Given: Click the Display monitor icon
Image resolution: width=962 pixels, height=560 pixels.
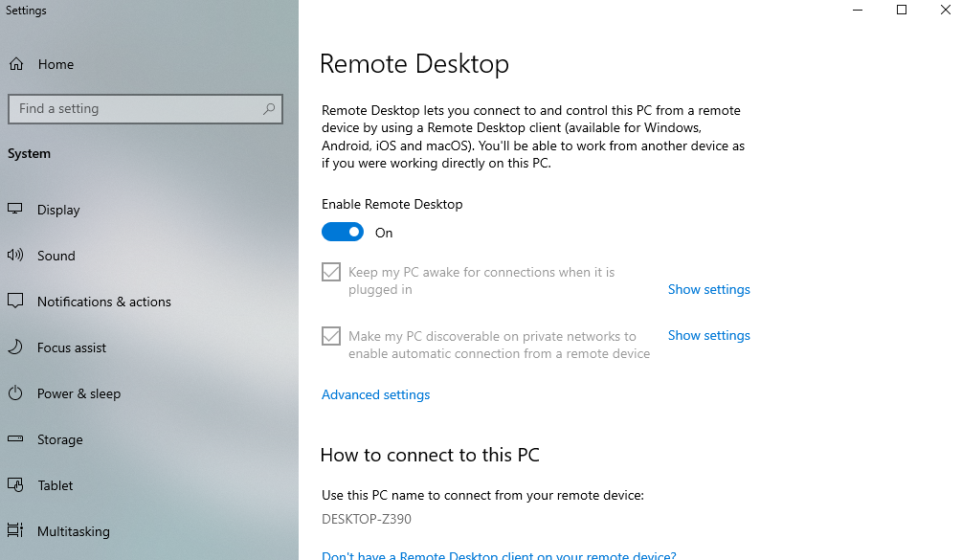Looking at the screenshot, I should click(x=15, y=209).
